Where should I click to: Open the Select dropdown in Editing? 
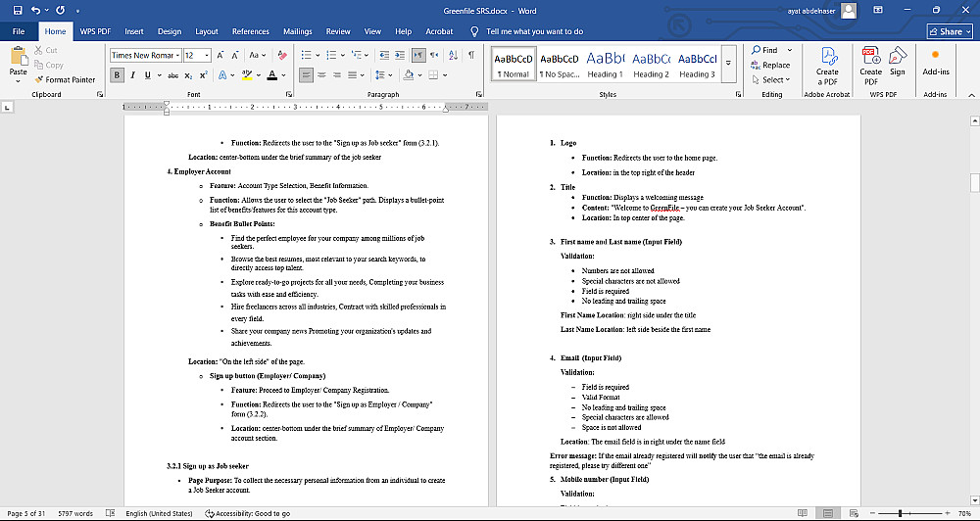pos(771,79)
